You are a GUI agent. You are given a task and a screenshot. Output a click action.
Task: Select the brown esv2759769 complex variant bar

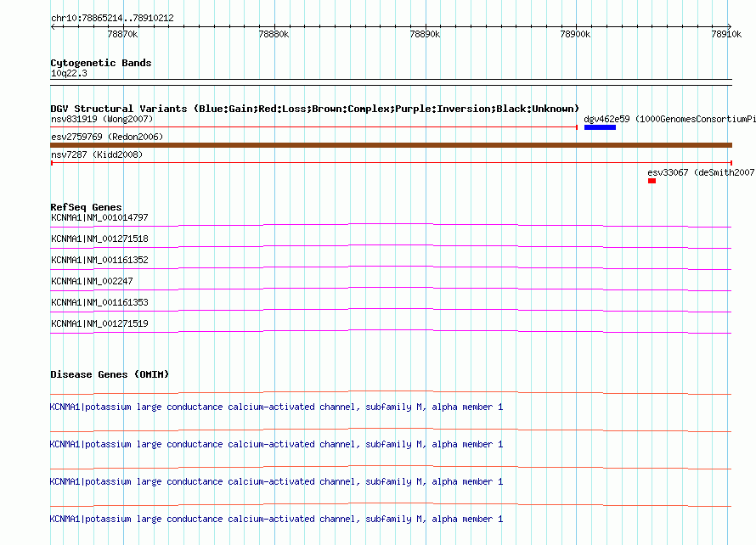pyautogui.click(x=391, y=145)
